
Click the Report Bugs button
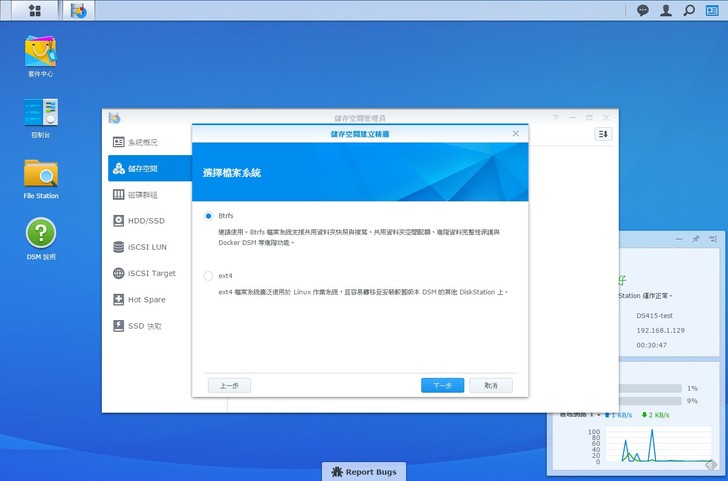click(x=364, y=471)
